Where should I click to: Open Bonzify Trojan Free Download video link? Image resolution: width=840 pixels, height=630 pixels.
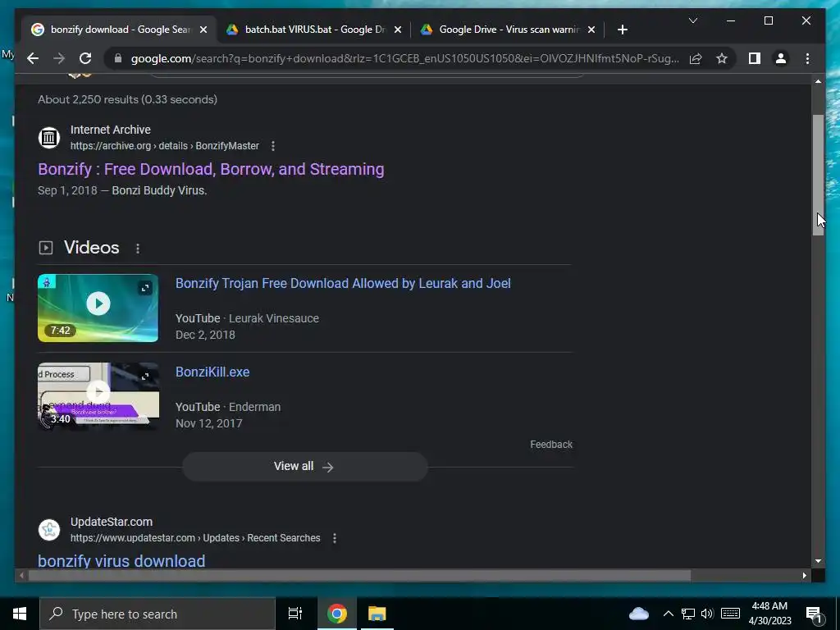coord(343,283)
